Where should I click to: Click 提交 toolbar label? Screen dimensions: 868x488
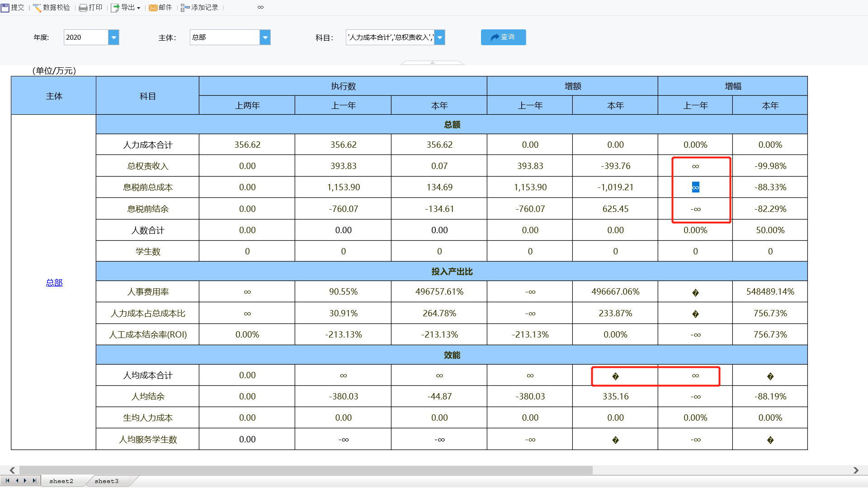[18, 7]
